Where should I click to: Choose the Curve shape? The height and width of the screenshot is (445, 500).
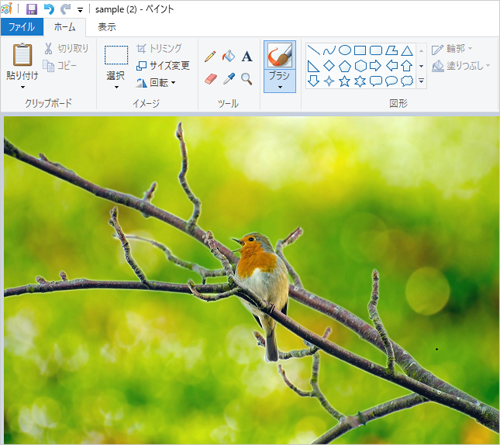coord(329,50)
